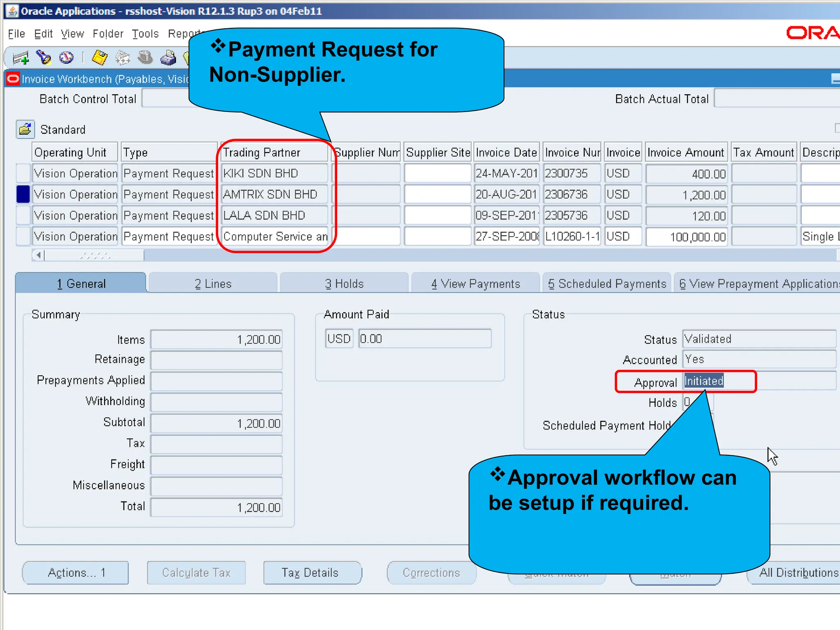840x630 pixels.
Task: Switch to the 4 View Payments tab
Action: 475,283
